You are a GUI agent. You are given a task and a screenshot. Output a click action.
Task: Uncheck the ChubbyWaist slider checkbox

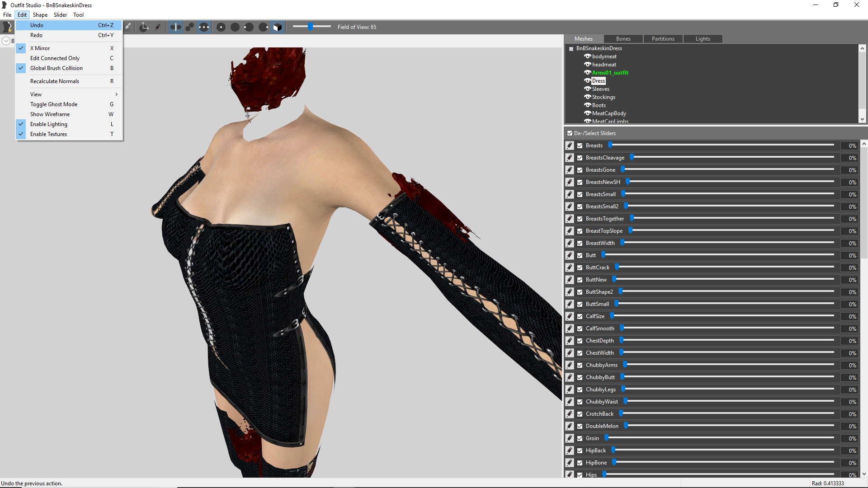coord(580,402)
